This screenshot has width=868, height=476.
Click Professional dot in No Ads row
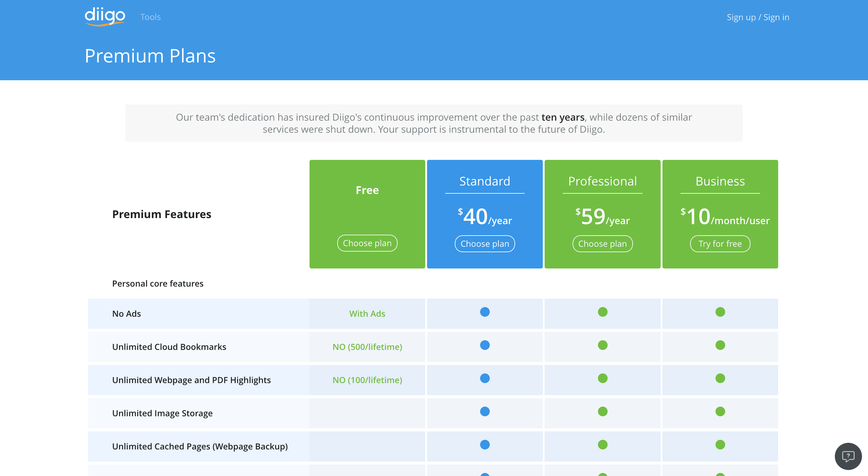tap(602, 312)
